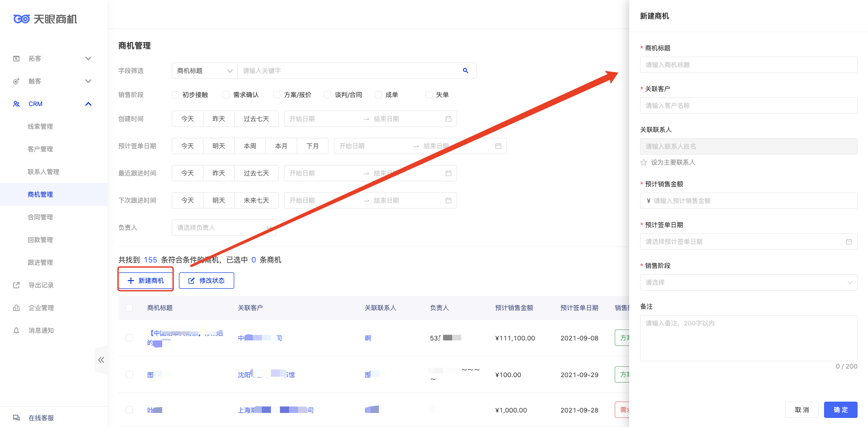Select 未来七天 for 下次跟进时间
This screenshot has width=868, height=427.
256,200
